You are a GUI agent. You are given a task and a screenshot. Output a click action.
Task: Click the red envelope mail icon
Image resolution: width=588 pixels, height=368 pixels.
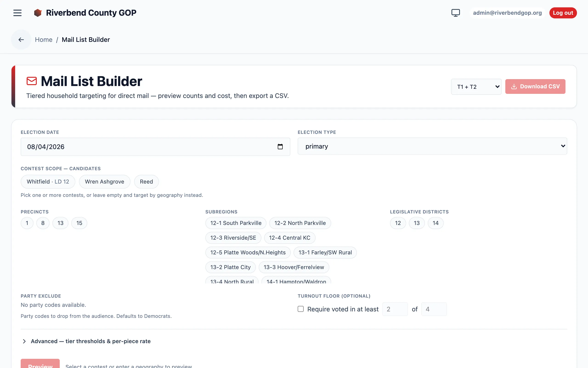(x=32, y=81)
